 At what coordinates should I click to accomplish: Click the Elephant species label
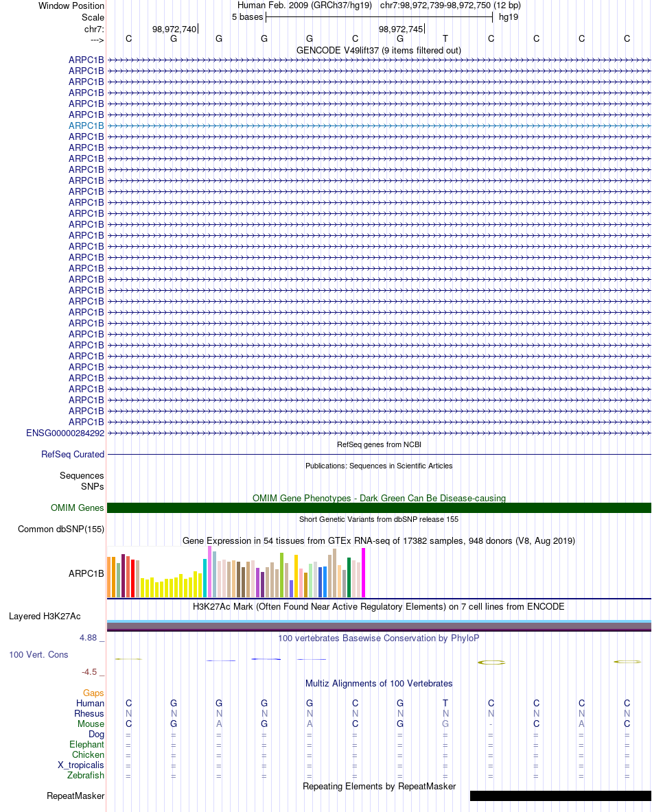(86, 745)
